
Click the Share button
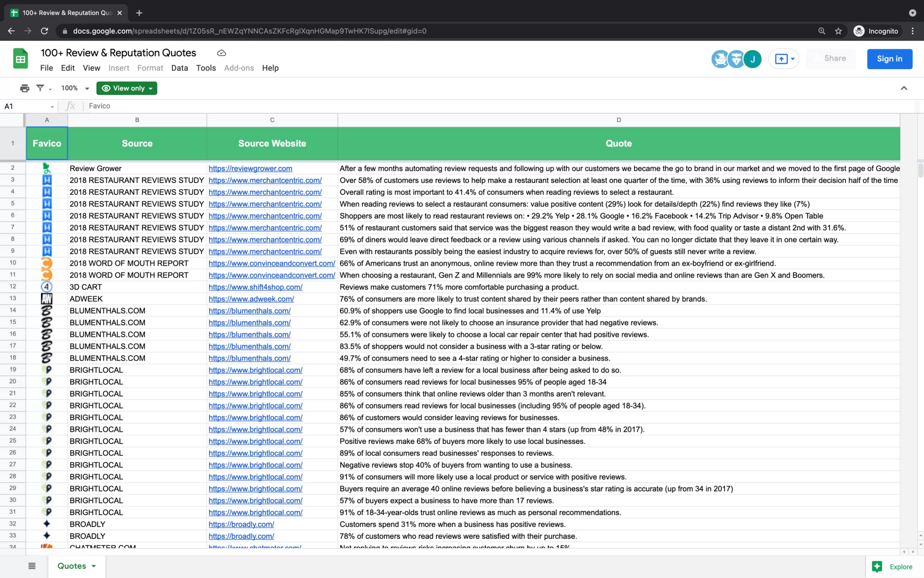coord(831,59)
